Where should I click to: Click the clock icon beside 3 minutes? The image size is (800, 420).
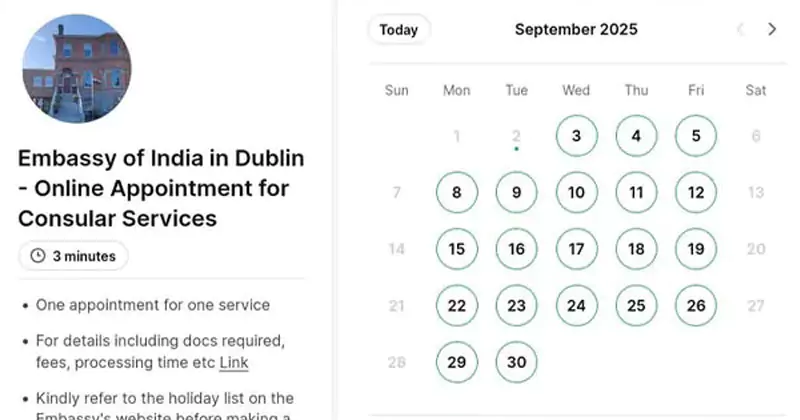coord(39,256)
